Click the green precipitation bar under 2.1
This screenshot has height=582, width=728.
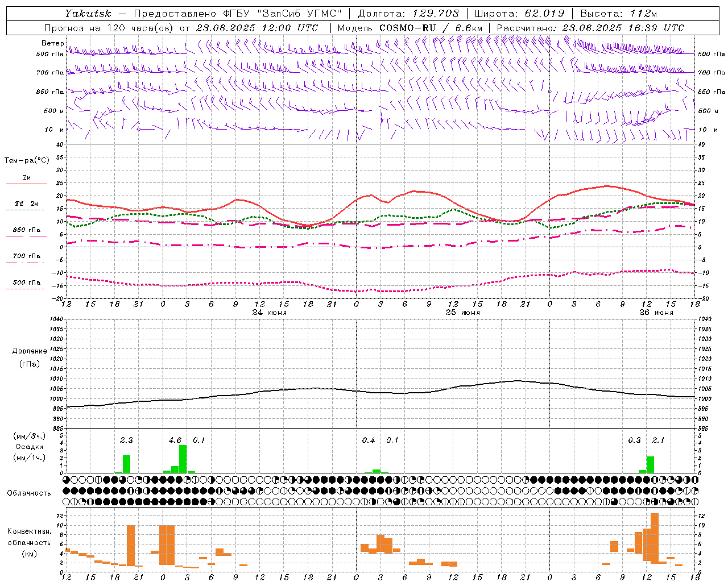[651, 465]
